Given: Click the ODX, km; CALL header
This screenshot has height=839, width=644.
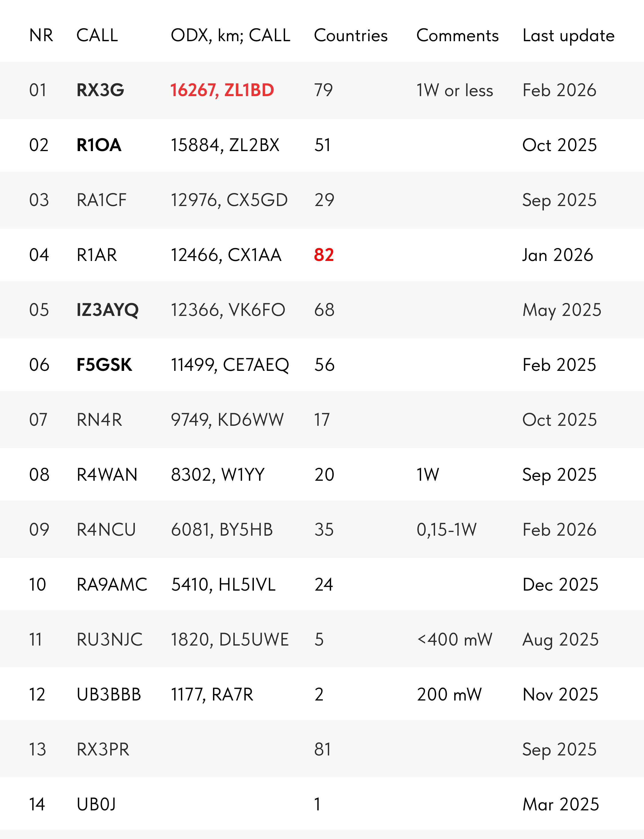Looking at the screenshot, I should [230, 36].
